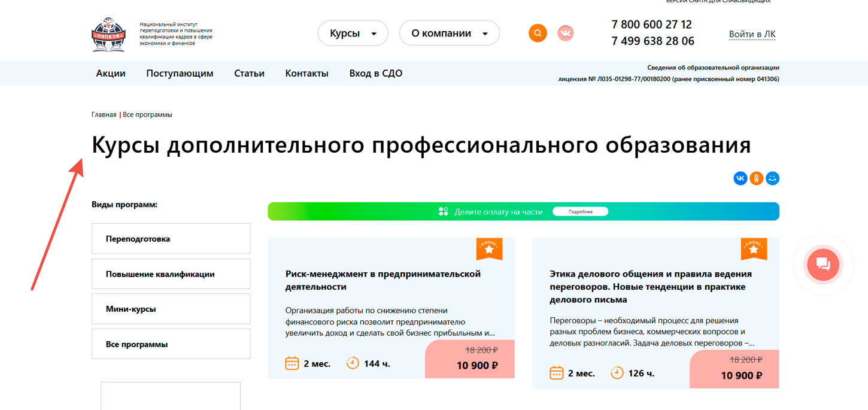Click Все программы breadcrumb
This screenshot has width=868, height=410.
(x=147, y=114)
